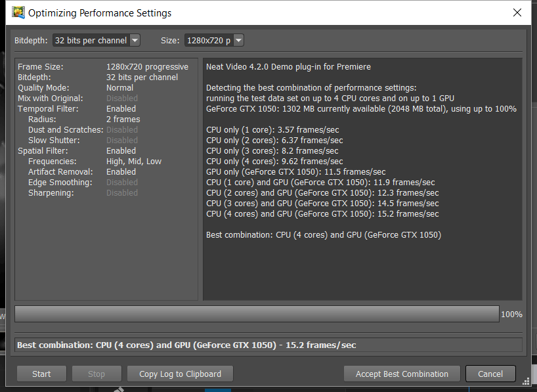Click the last log line starting "Best combination:"
The height and width of the screenshot is (392, 537).
pos(324,234)
